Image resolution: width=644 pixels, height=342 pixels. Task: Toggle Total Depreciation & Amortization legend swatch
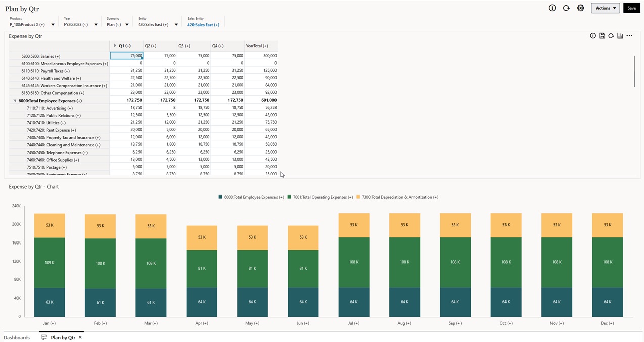pos(358,197)
